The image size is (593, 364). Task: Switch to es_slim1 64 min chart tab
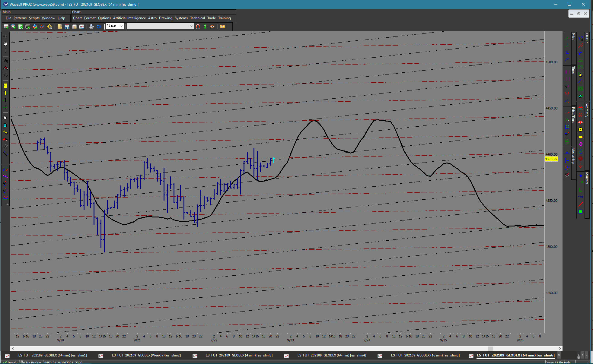53,355
